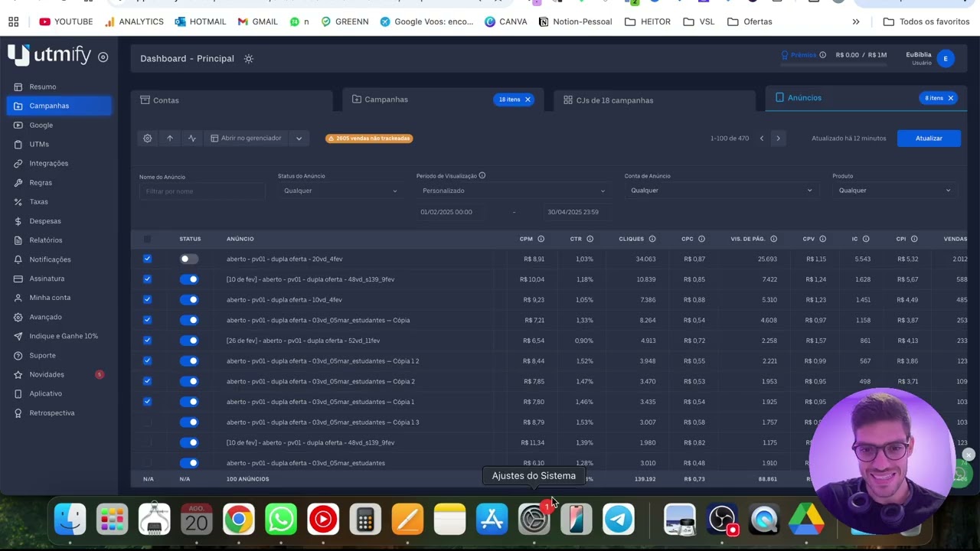
Task: Click the info icon next to Prêmios
Action: [x=823, y=55]
